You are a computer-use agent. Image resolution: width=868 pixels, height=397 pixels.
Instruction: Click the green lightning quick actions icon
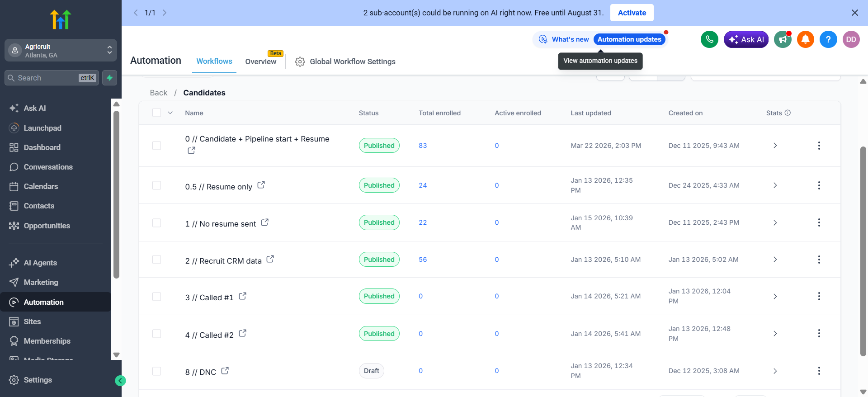click(x=109, y=78)
